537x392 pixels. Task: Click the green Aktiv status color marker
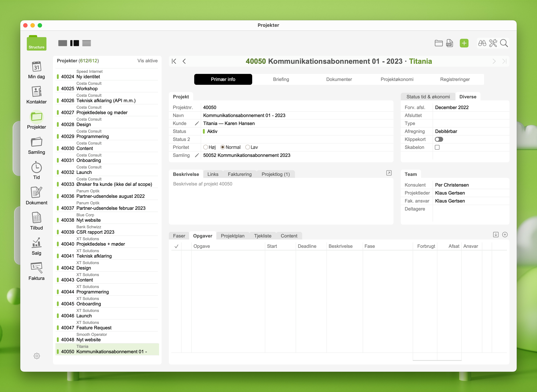coord(204,132)
